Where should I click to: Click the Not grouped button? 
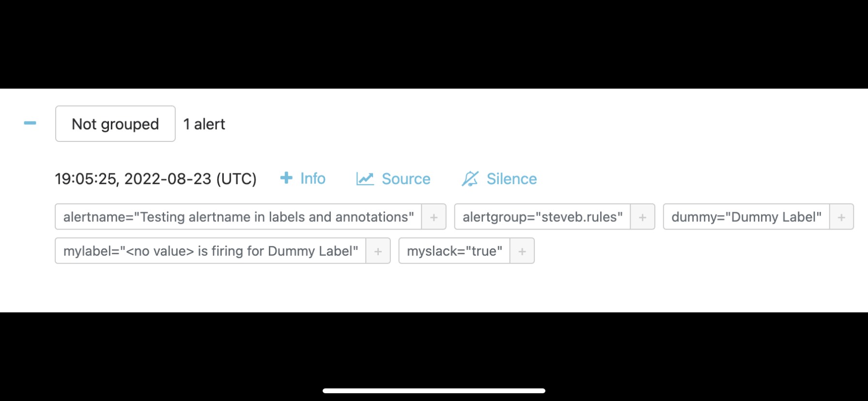pos(115,123)
